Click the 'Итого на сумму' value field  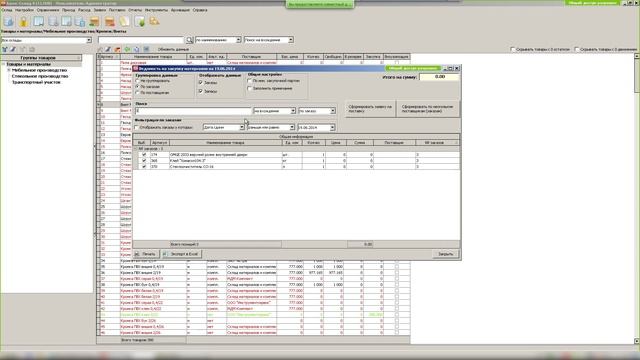pyautogui.click(x=439, y=77)
